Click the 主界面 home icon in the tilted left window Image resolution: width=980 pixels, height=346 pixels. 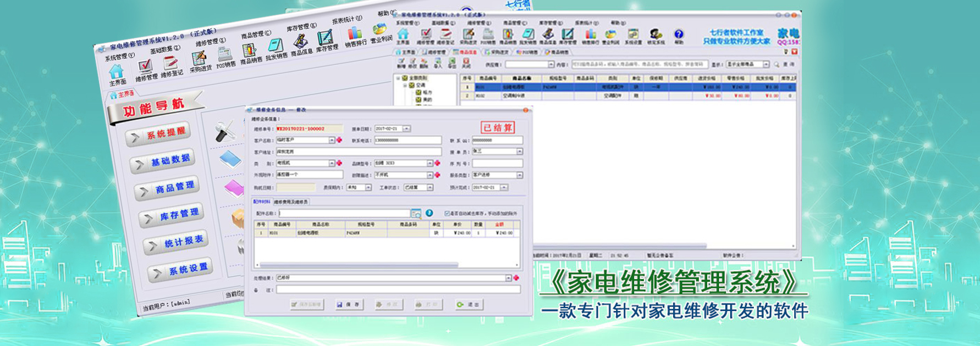[116, 72]
